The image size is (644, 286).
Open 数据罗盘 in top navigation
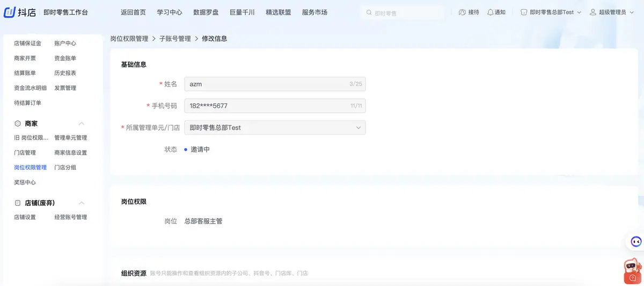click(x=206, y=12)
